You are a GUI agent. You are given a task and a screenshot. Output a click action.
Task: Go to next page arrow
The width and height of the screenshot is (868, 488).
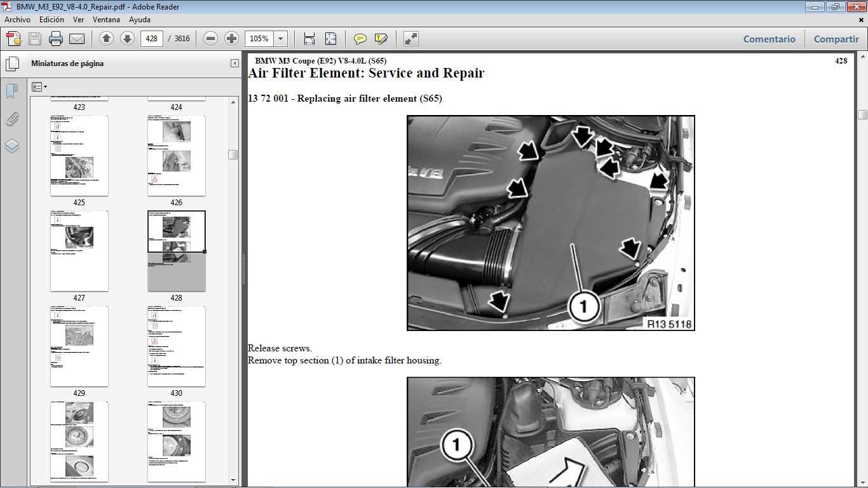(x=127, y=39)
